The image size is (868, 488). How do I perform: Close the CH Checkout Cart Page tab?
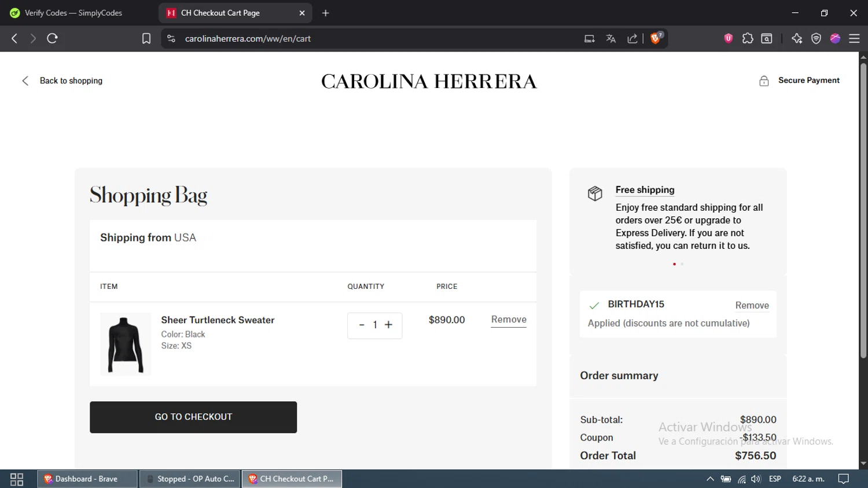[x=302, y=13]
